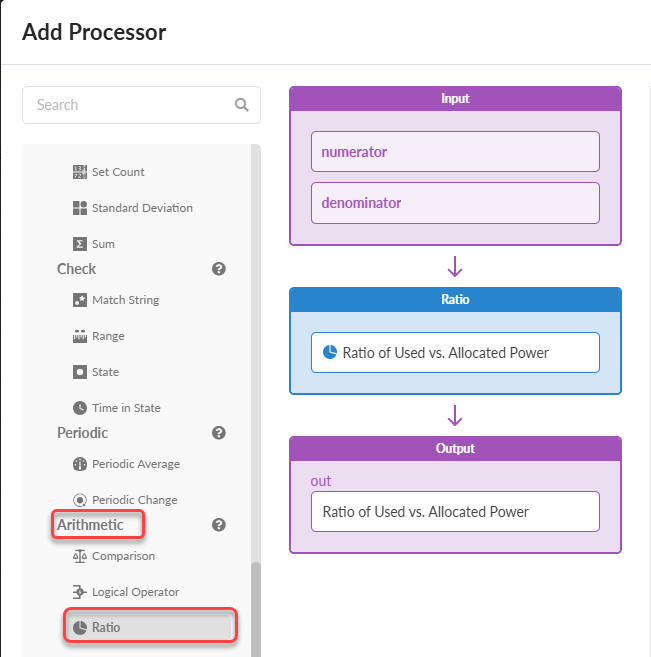Select the Logical Operator icon
Viewport: 651px width, 657px height.
click(x=80, y=592)
